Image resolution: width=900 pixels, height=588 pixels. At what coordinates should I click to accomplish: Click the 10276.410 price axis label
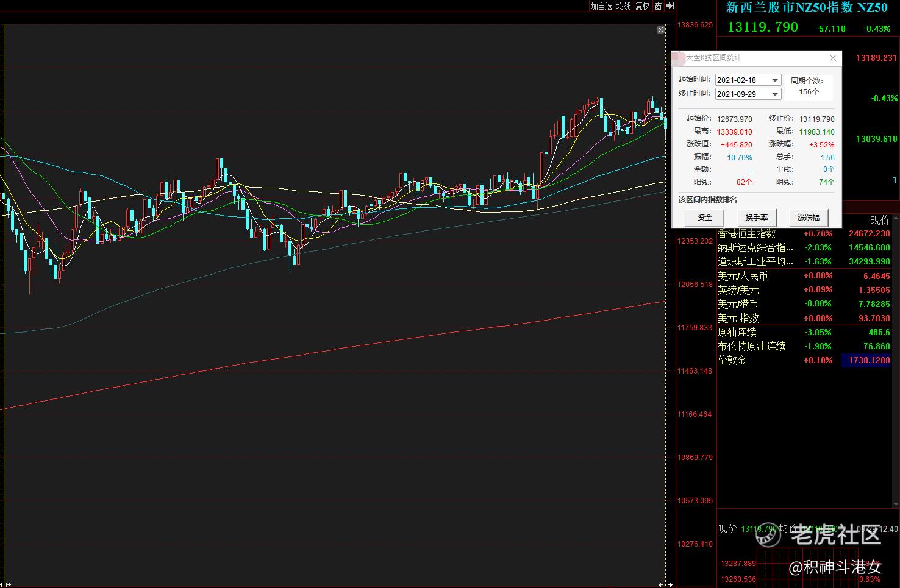pyautogui.click(x=695, y=544)
